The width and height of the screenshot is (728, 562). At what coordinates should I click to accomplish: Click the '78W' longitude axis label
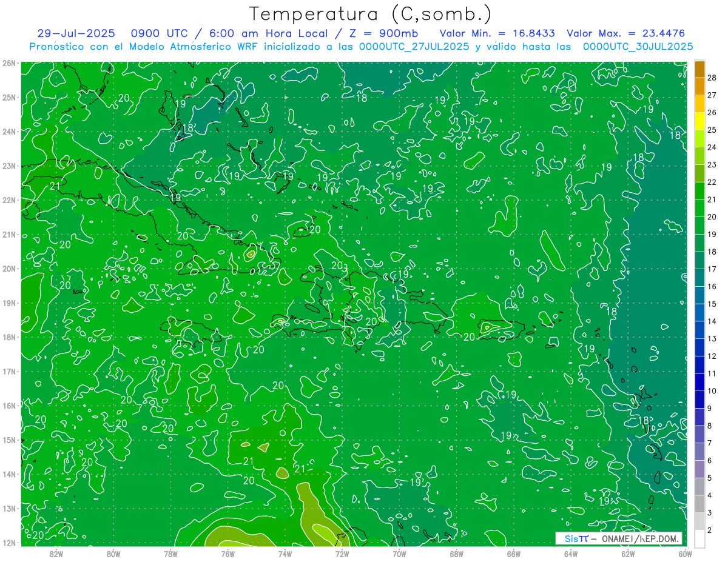click(170, 553)
